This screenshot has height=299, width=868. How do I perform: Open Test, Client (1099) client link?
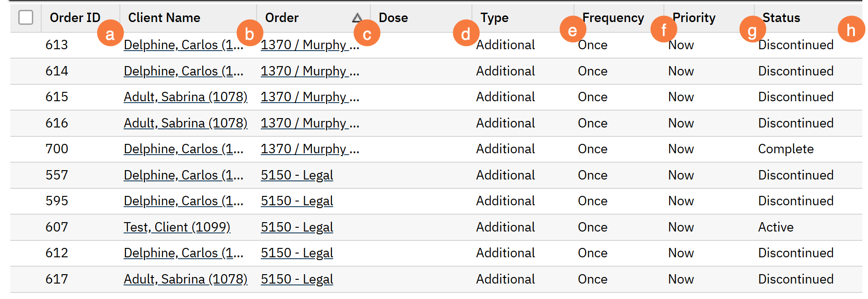click(177, 227)
